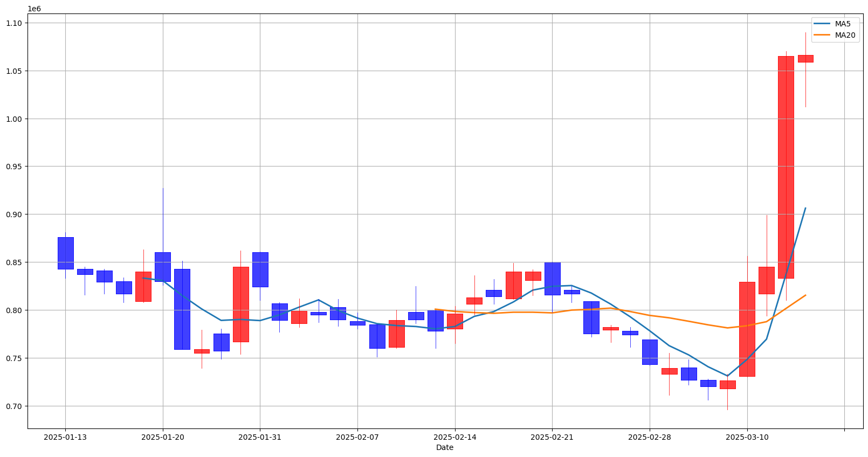Viewport: 868px width, 457px height.
Task: Click the Date x-axis label
Action: 445,448
